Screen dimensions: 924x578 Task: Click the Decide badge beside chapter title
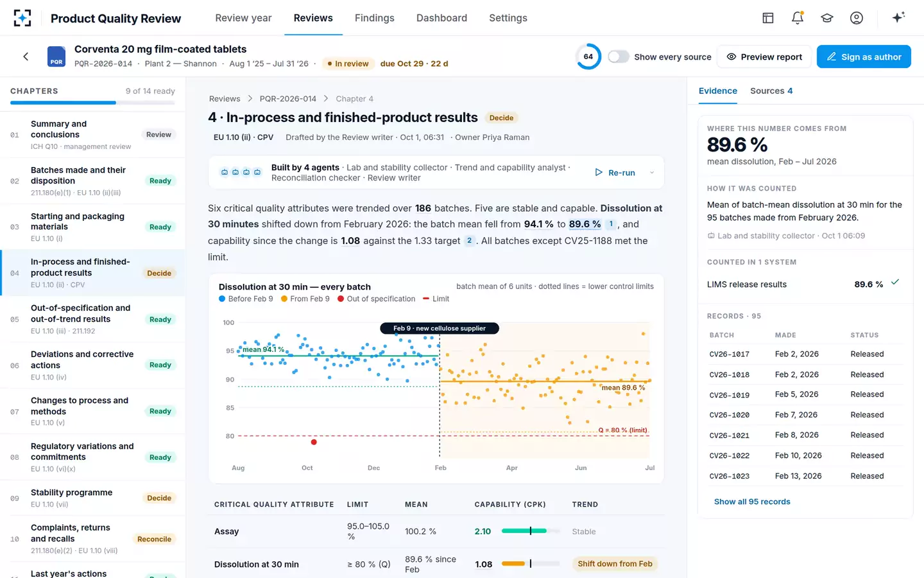(x=501, y=118)
